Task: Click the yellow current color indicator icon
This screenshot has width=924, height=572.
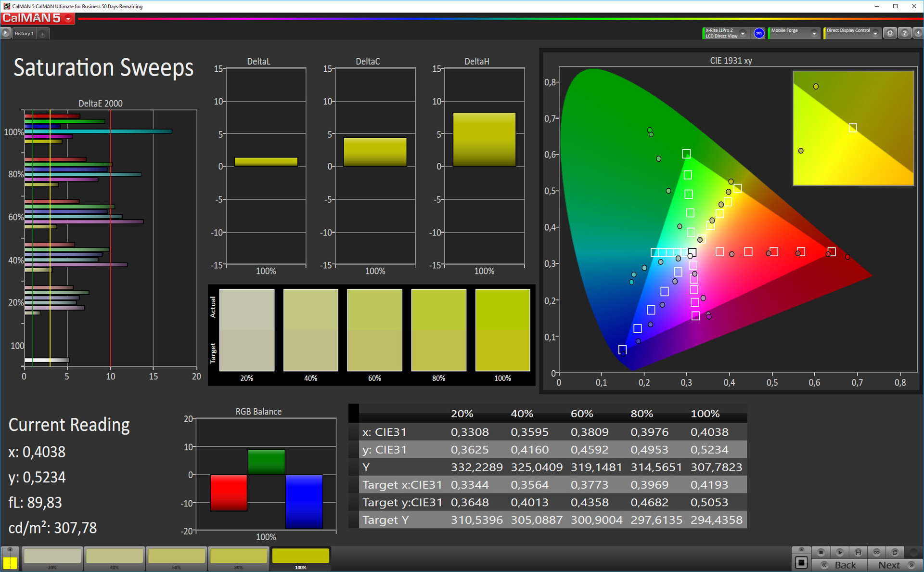Action: [10, 562]
